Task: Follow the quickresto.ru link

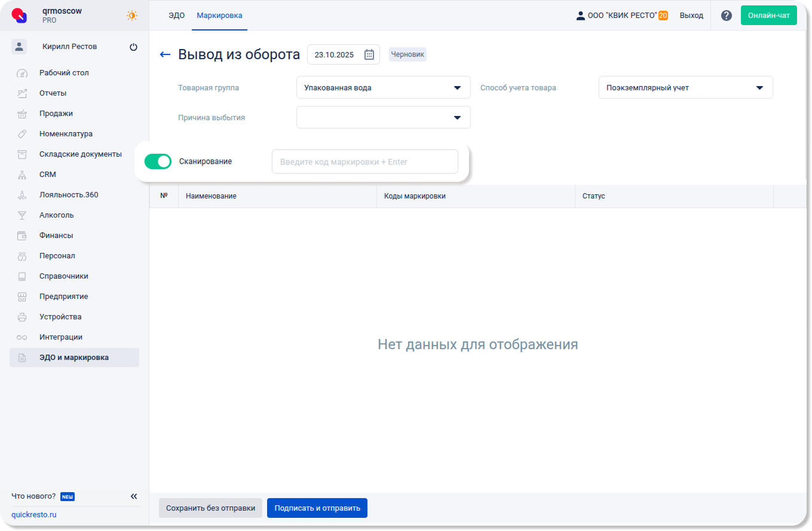Action: pyautogui.click(x=34, y=515)
